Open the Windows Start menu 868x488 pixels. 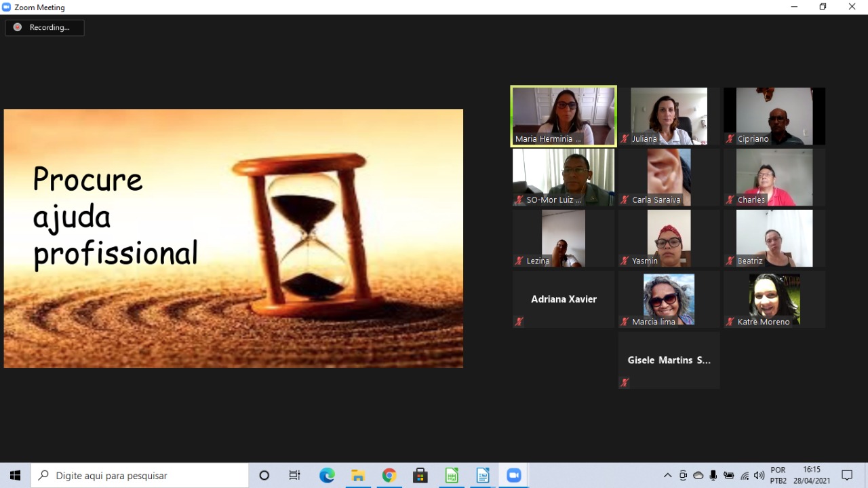(x=16, y=475)
